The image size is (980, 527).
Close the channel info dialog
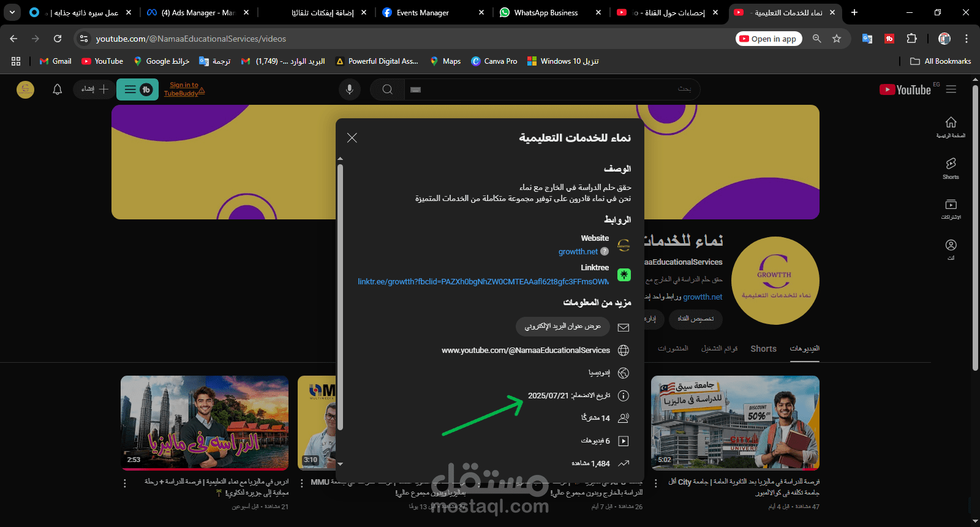pyautogui.click(x=352, y=138)
